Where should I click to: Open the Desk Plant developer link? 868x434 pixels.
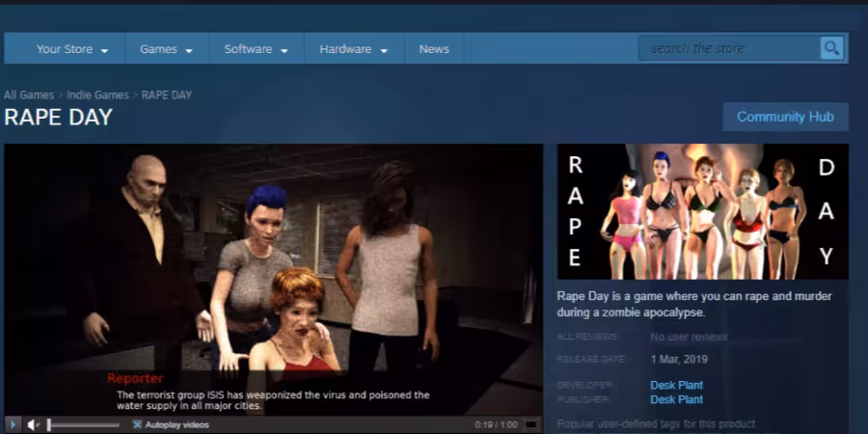pyautogui.click(x=676, y=385)
